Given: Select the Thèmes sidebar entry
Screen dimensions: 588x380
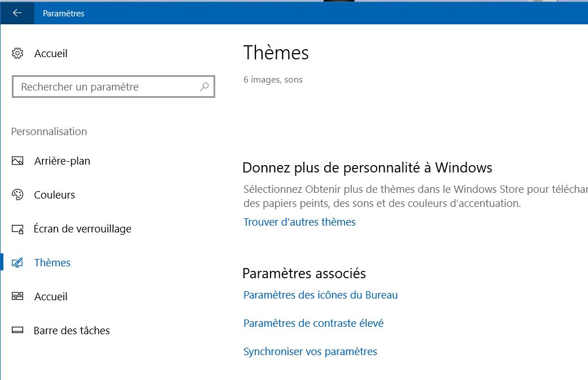Looking at the screenshot, I should point(53,263).
